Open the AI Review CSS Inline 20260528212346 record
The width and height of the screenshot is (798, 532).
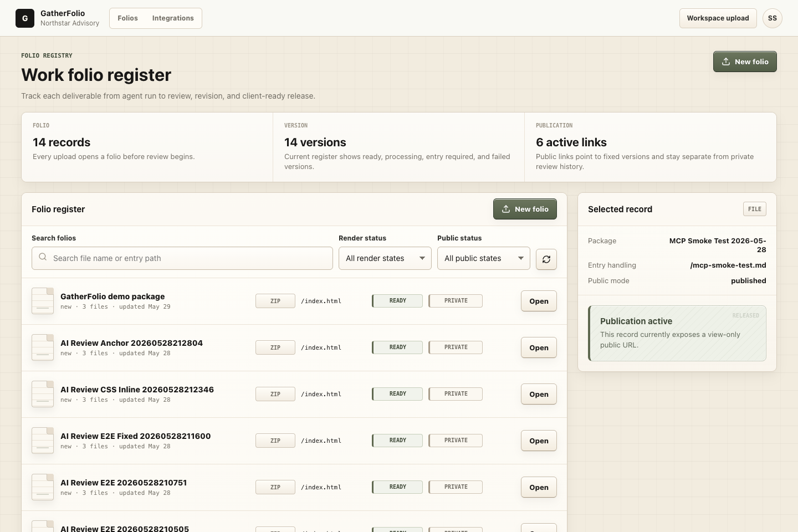[x=539, y=394]
